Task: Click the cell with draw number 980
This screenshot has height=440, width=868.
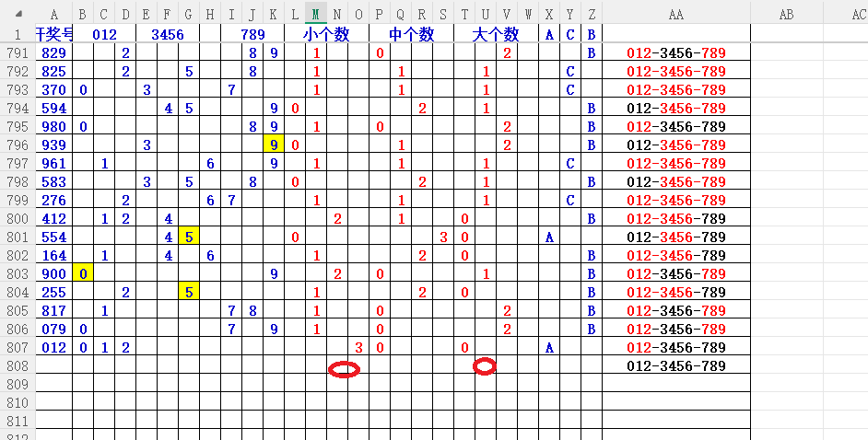Action: coord(53,127)
